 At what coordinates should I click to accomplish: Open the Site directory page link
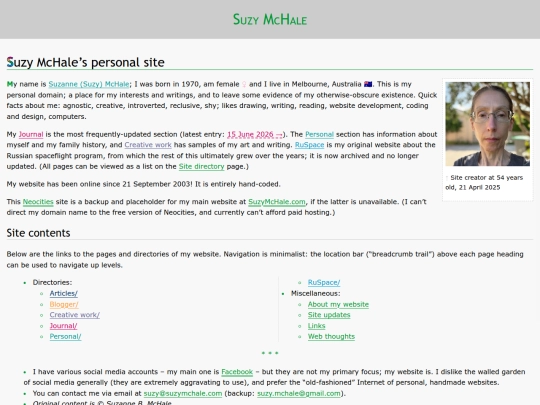tap(201, 166)
